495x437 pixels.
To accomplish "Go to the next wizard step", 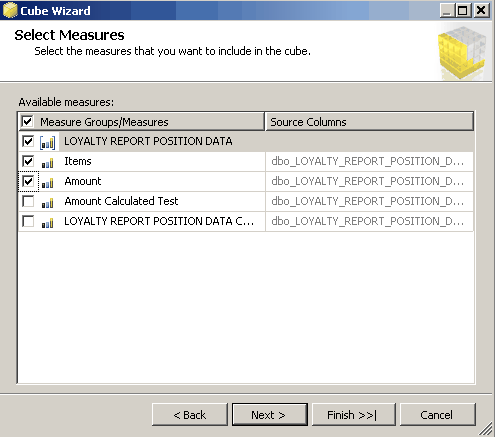I will coord(269,415).
